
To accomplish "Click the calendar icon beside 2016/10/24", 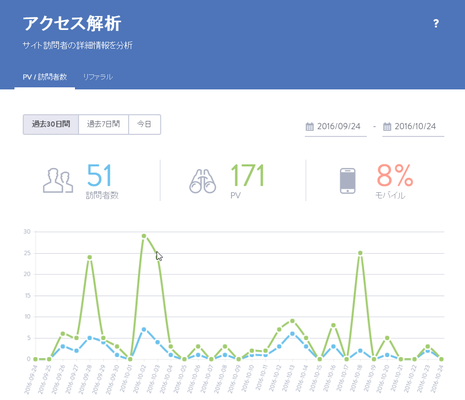I will coord(387,127).
